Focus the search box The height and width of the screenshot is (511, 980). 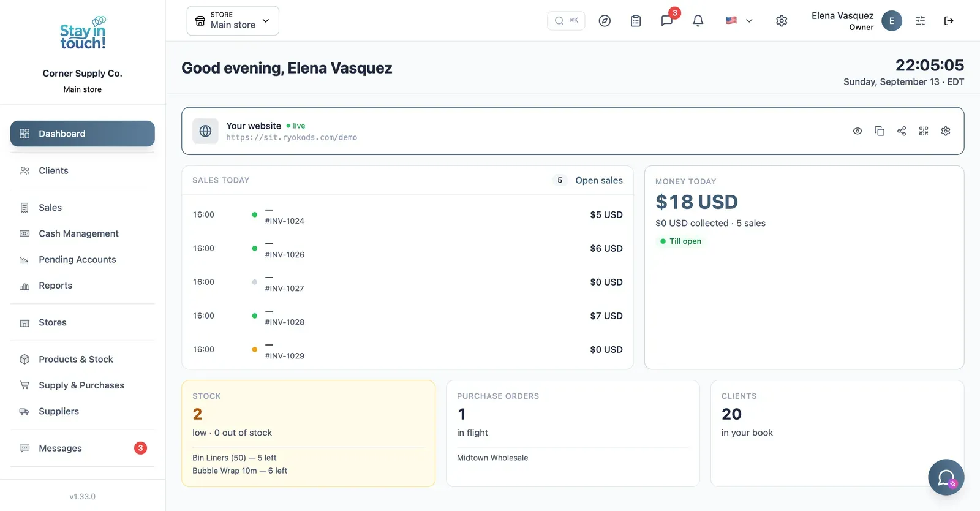pyautogui.click(x=566, y=21)
